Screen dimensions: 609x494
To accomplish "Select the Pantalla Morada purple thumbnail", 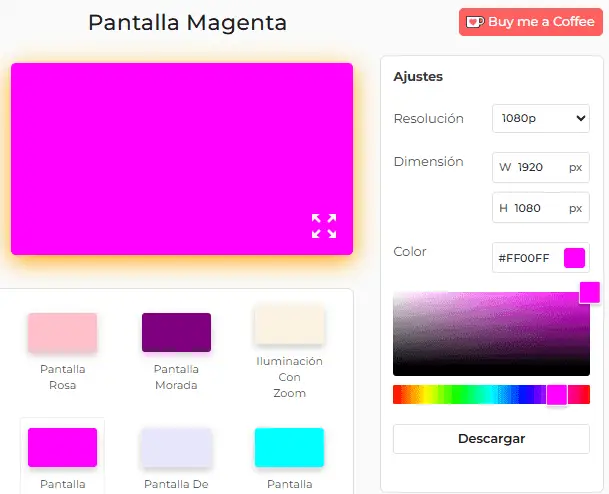I will [176, 332].
